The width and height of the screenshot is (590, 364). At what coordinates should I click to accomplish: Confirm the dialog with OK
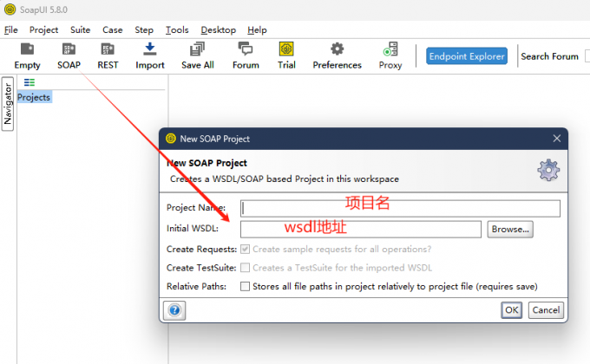(511, 310)
